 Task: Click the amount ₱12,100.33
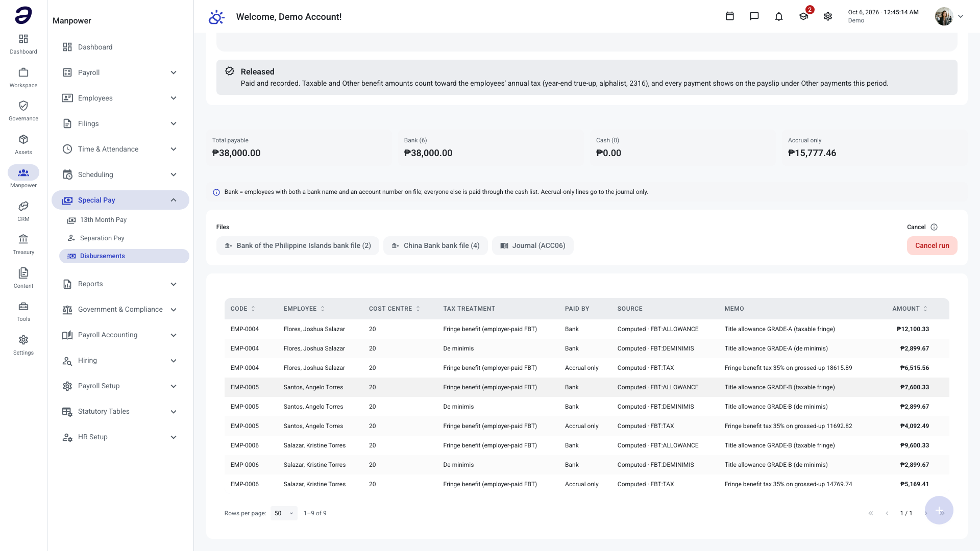click(x=913, y=329)
